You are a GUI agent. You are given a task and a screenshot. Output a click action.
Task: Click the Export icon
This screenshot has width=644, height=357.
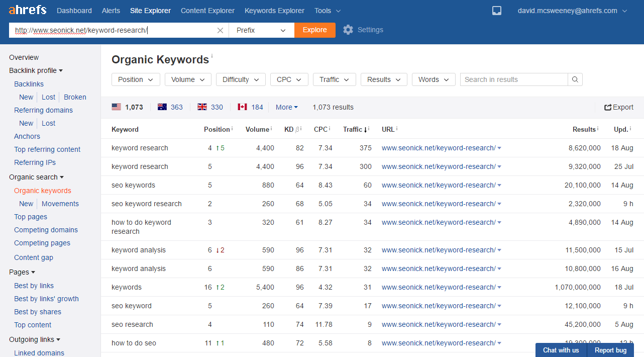pos(608,107)
